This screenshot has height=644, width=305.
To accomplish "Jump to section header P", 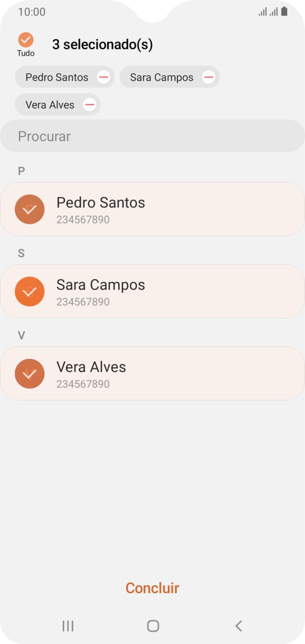I will [21, 171].
